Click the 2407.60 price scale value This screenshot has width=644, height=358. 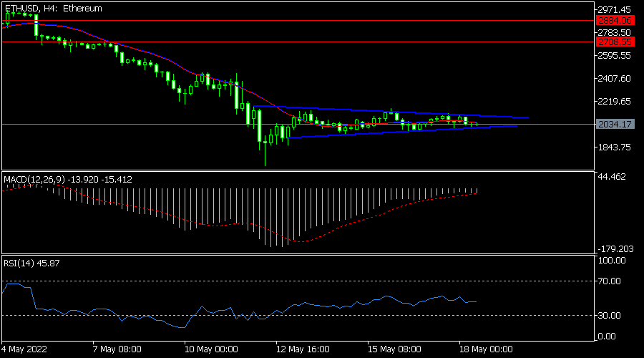click(x=614, y=79)
